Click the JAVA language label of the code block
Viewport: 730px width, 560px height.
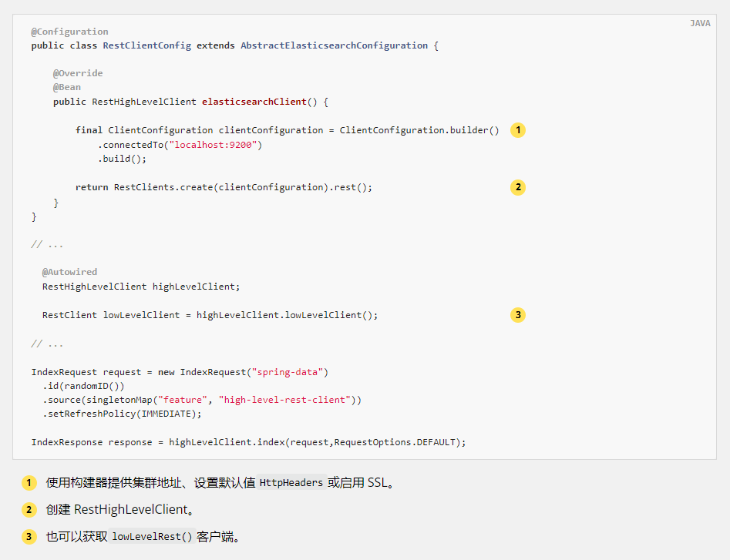coord(700,23)
